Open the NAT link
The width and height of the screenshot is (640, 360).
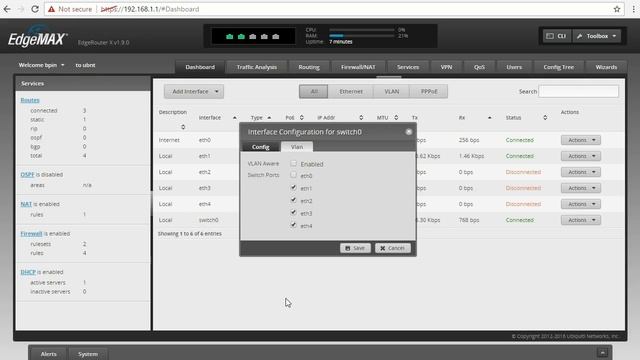pos(26,204)
